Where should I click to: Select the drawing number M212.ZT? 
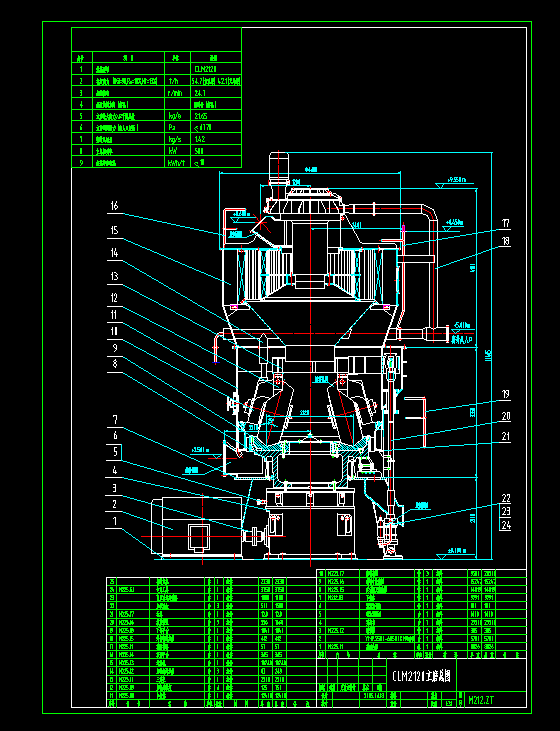point(481,700)
